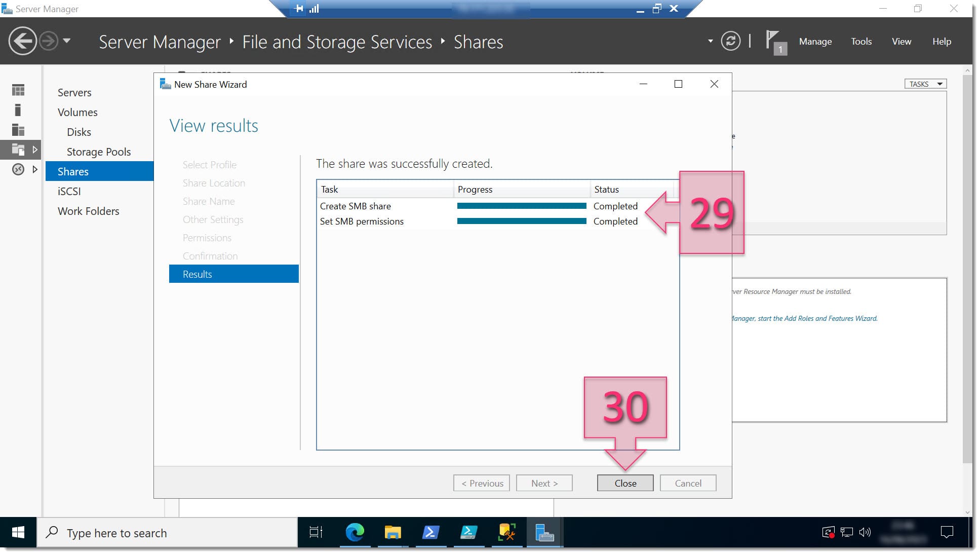Open the dropdown arrow beside refresh icon

pyautogui.click(x=710, y=41)
